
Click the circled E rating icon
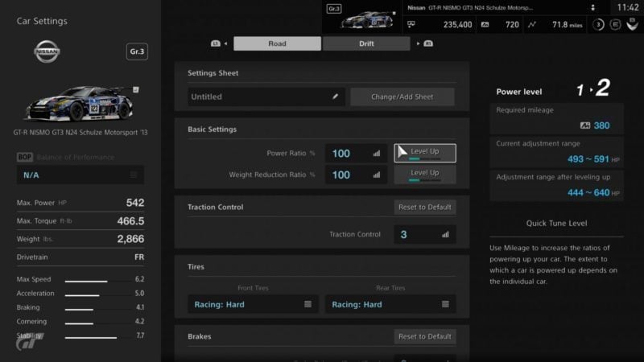pos(615,25)
